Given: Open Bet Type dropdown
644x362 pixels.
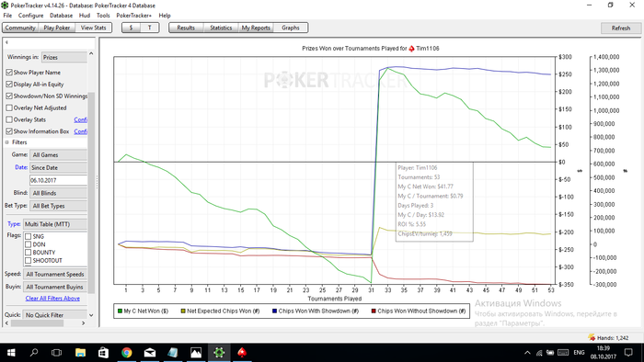Looking at the screenshot, I should (58, 206).
